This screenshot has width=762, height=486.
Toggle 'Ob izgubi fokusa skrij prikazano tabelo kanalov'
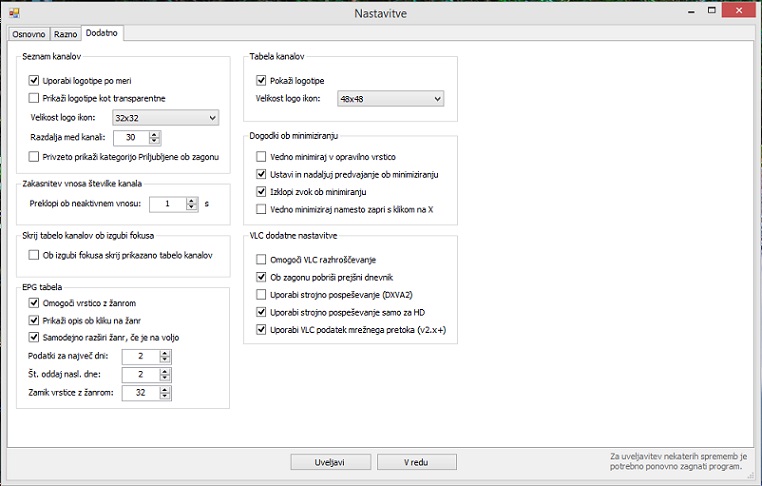click(x=34, y=255)
